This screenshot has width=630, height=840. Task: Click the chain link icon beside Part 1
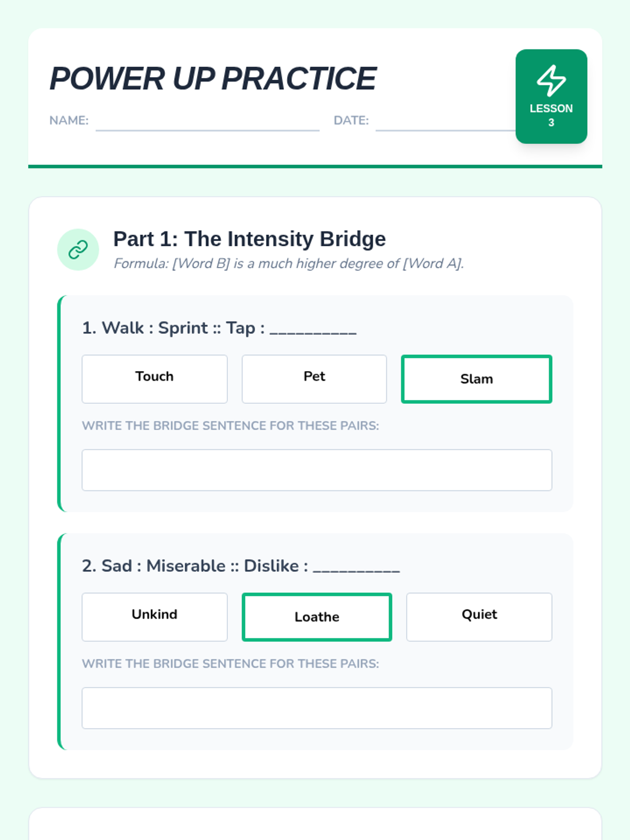tap(78, 249)
